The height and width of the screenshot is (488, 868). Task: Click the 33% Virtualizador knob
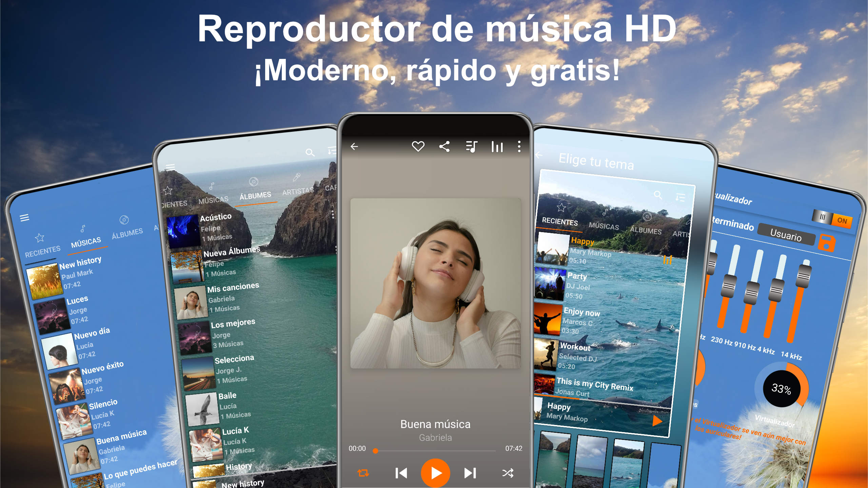coord(782,388)
